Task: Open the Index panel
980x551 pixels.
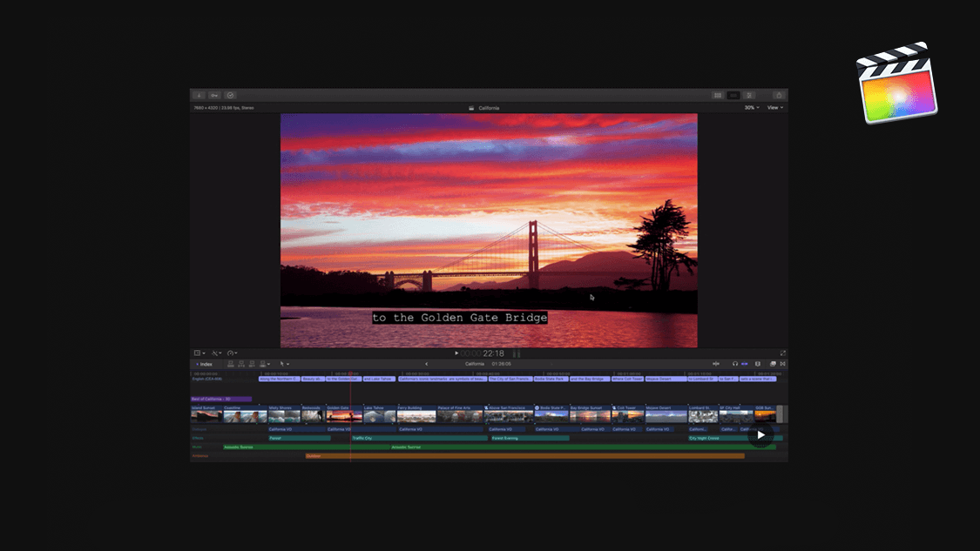Action: (204, 364)
